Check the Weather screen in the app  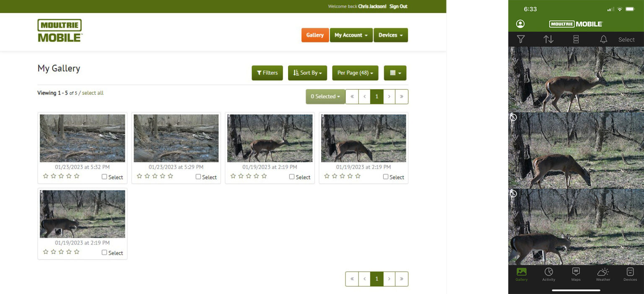pos(603,274)
